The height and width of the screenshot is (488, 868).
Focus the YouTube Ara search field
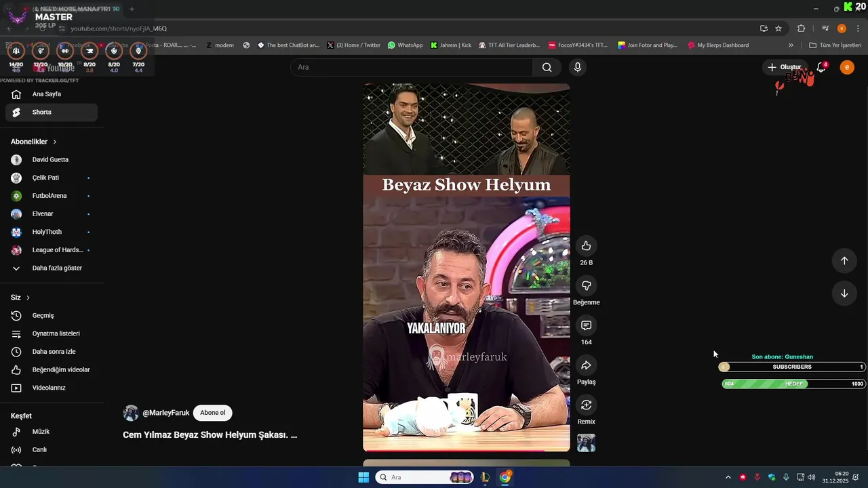412,67
